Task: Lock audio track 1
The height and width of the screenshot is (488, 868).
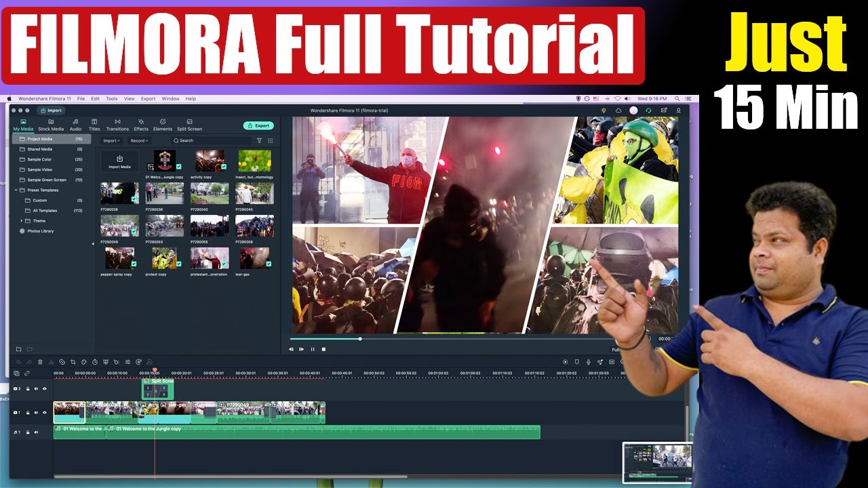Action: coord(28,432)
